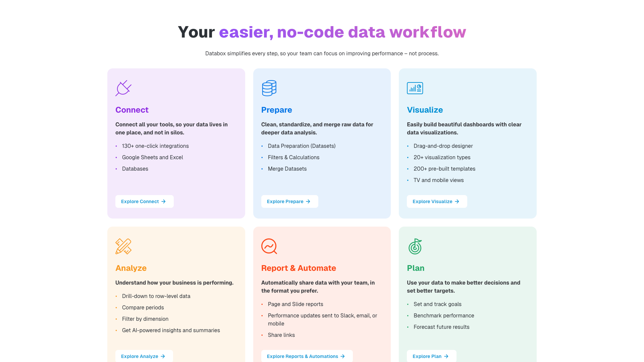Click the Analyze card panel
Image resolution: width=644 pixels, height=362 pixels.
point(176,292)
